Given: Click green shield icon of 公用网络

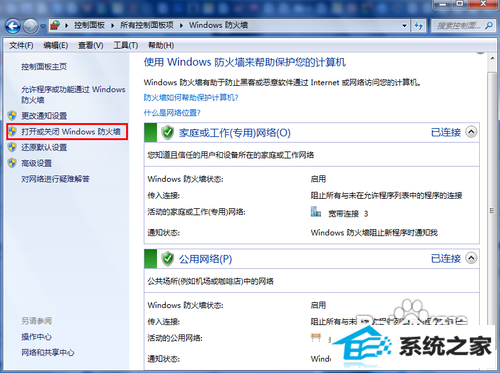Looking at the screenshot, I should click(168, 259).
